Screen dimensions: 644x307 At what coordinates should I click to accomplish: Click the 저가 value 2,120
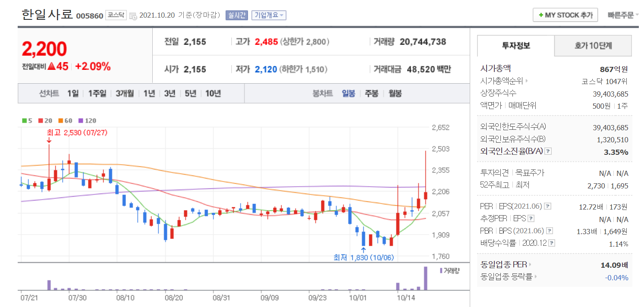coord(266,69)
